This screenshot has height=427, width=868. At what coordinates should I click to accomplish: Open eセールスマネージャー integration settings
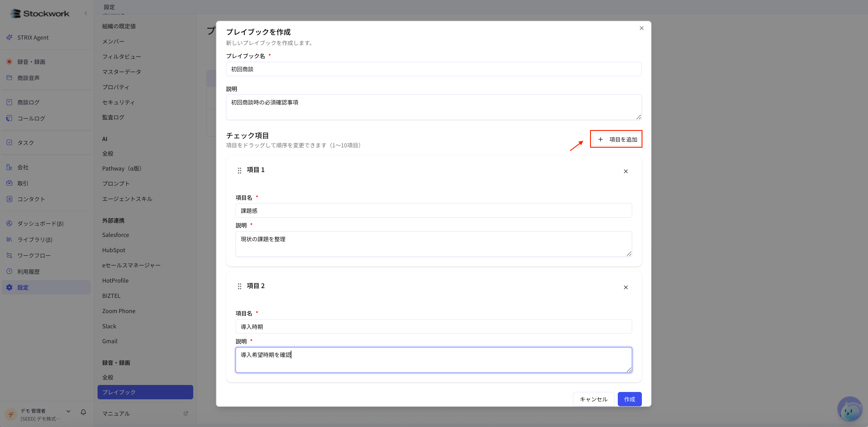(131, 265)
